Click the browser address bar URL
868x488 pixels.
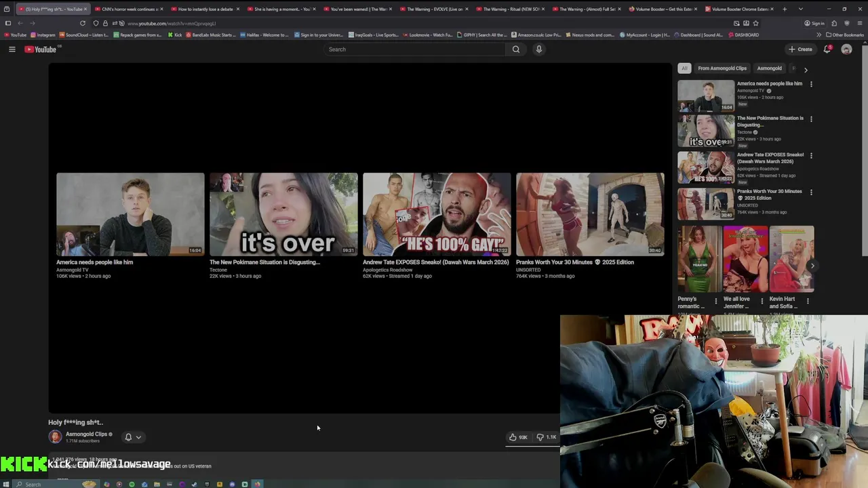pyautogui.click(x=172, y=23)
